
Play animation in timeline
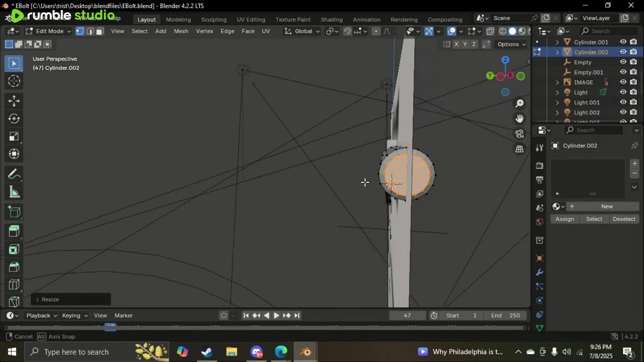(276, 315)
